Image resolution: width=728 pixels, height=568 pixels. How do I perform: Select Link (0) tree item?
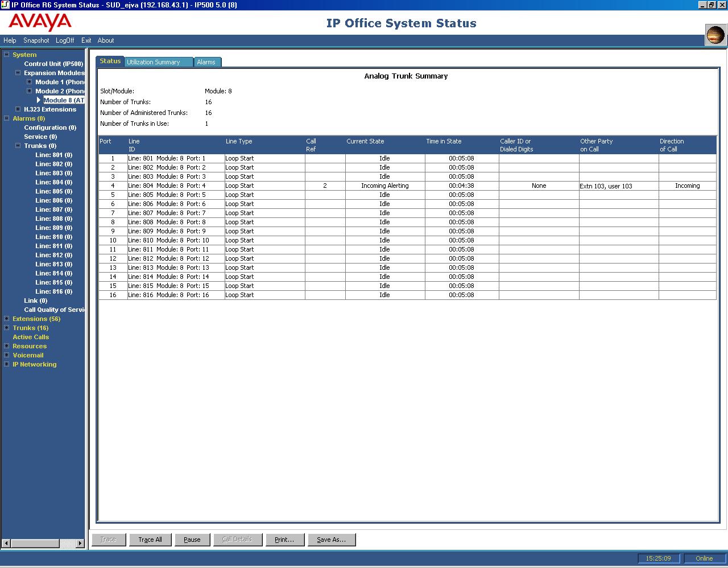(36, 301)
